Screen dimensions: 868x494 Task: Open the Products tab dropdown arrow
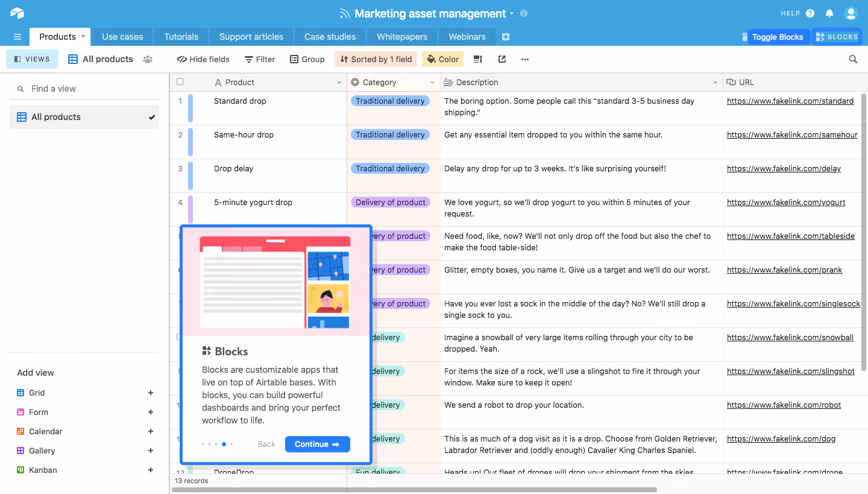point(83,37)
